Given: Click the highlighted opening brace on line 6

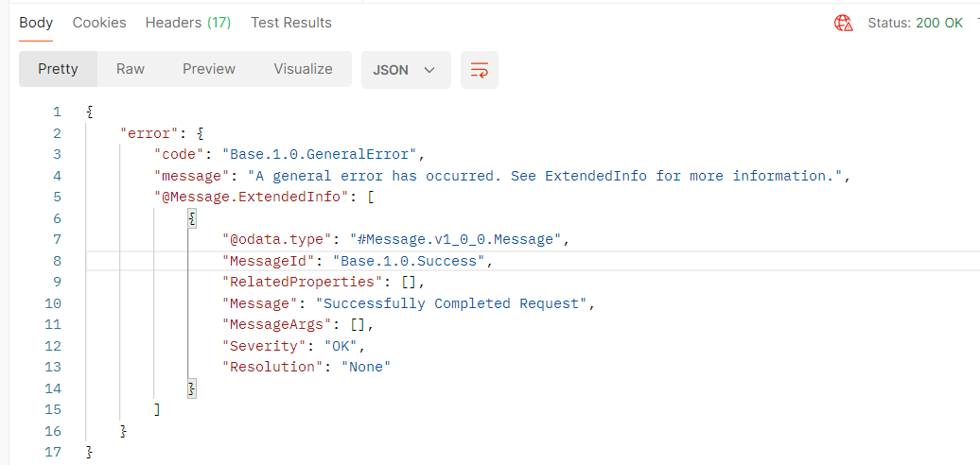Looking at the screenshot, I should click(x=192, y=218).
